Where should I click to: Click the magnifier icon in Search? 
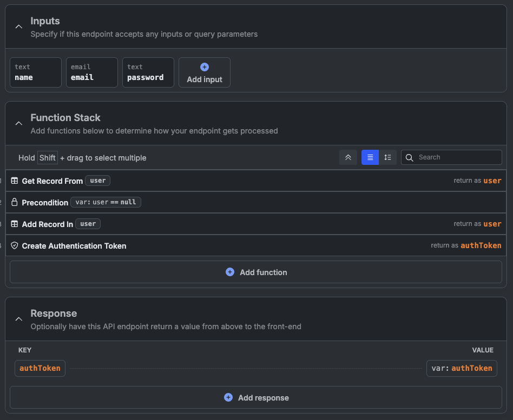[409, 157]
